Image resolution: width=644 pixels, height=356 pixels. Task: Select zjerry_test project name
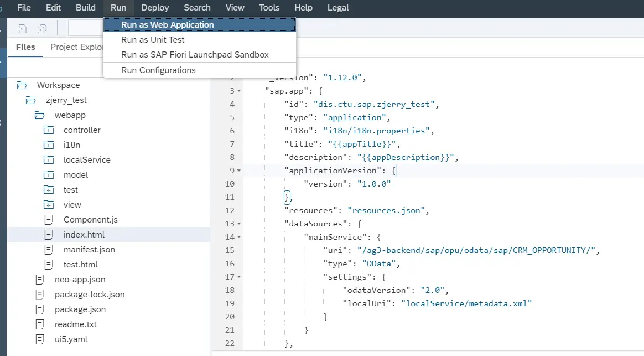(x=66, y=100)
